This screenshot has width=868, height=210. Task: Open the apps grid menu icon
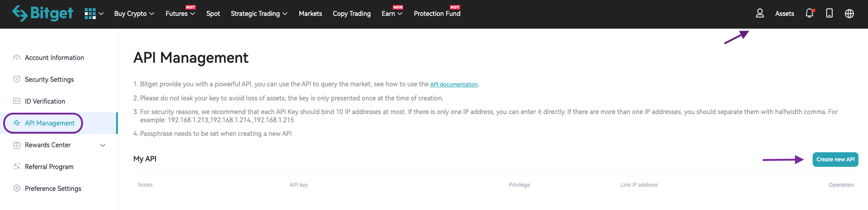tap(90, 14)
